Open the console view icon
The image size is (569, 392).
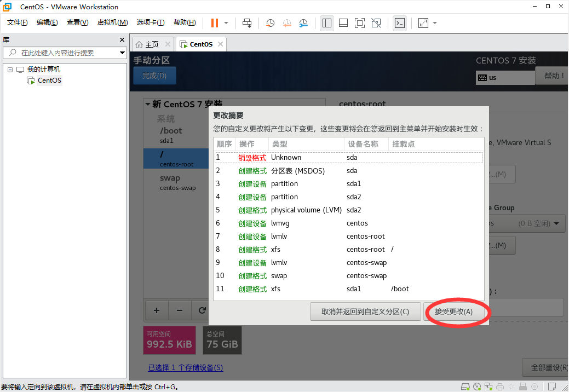[400, 23]
